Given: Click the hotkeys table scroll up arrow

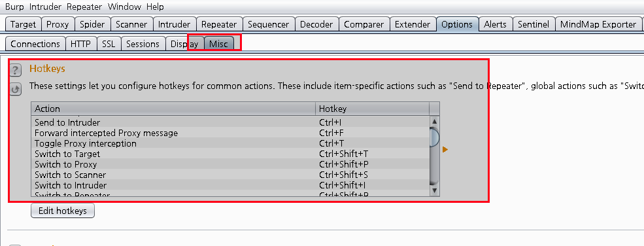Looking at the screenshot, I should tap(434, 122).
